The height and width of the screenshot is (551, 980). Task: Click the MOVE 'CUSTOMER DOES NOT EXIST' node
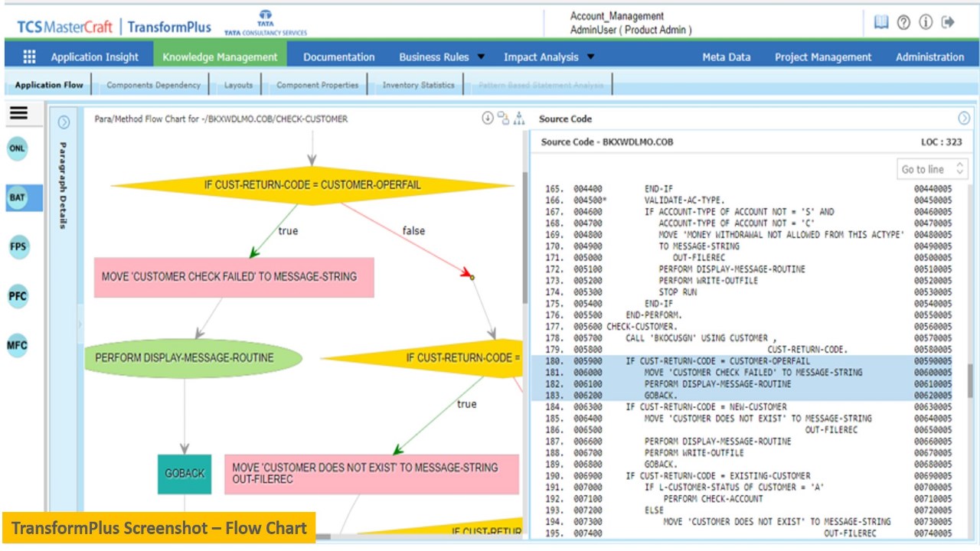(372, 474)
